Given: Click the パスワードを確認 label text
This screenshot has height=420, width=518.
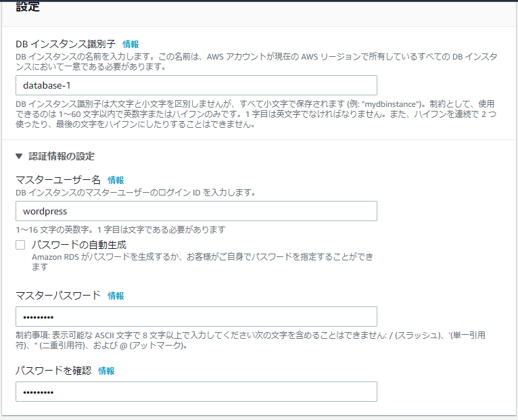Looking at the screenshot, I should [53, 371].
